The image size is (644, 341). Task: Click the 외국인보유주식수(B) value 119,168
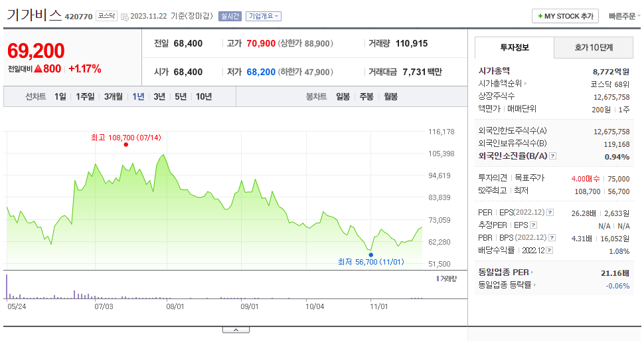tap(617, 144)
